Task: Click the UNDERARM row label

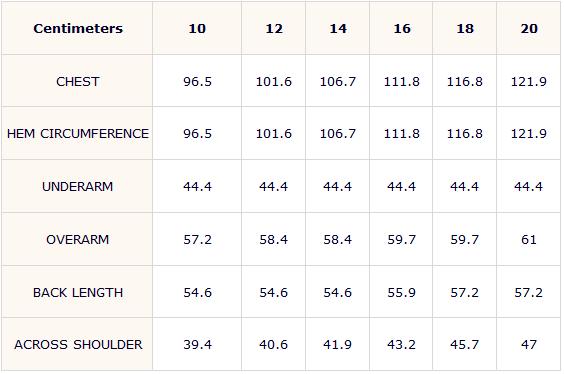Action: [78, 187]
